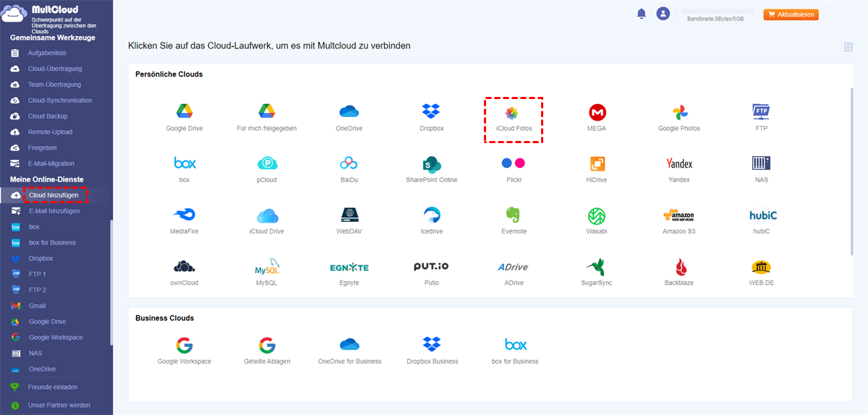Select the BaiDu cloud icon
This screenshot has height=415, width=868.
point(349,163)
